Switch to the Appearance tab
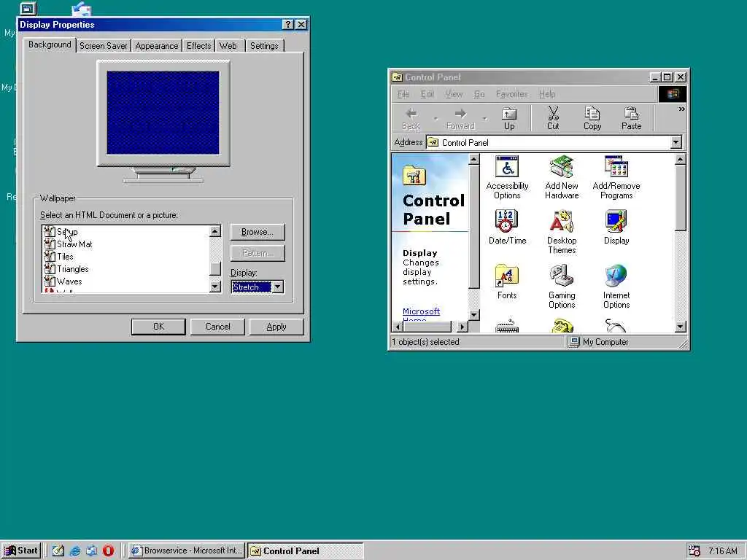 (156, 46)
